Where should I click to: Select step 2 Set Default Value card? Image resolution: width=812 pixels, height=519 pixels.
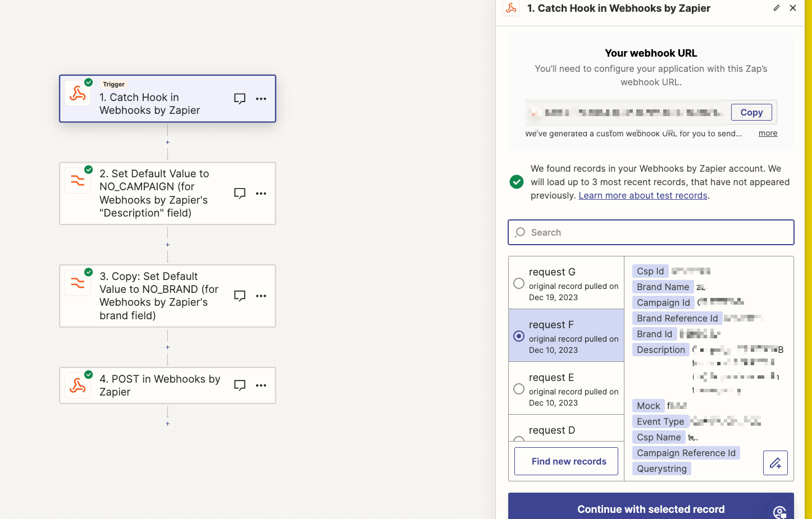click(x=167, y=194)
